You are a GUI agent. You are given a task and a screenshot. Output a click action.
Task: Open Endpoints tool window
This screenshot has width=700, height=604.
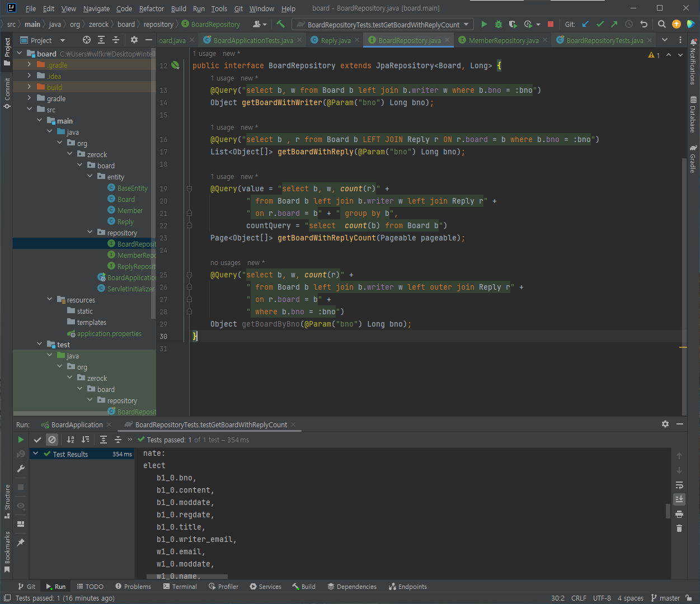click(407, 587)
